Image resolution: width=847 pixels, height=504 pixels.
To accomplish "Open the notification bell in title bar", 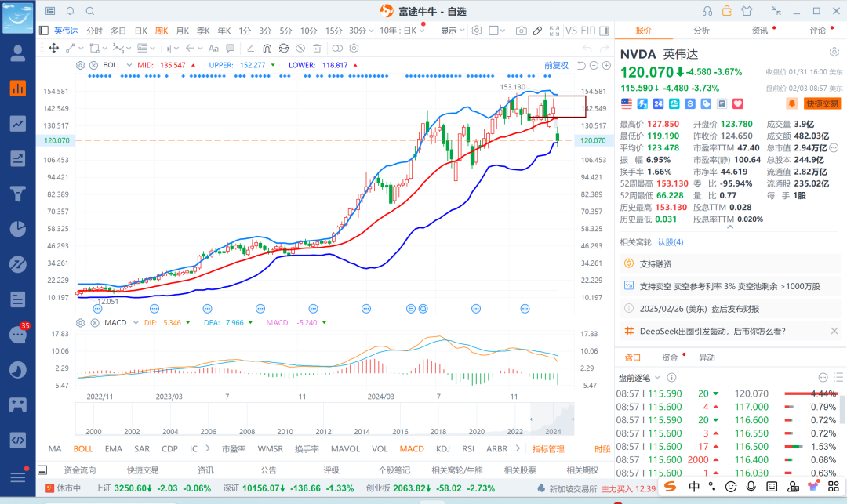I will coord(71,11).
